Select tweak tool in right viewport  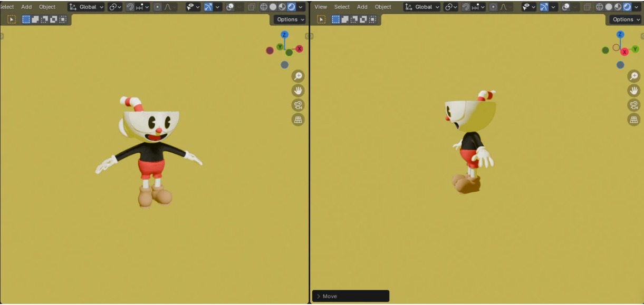(x=321, y=19)
